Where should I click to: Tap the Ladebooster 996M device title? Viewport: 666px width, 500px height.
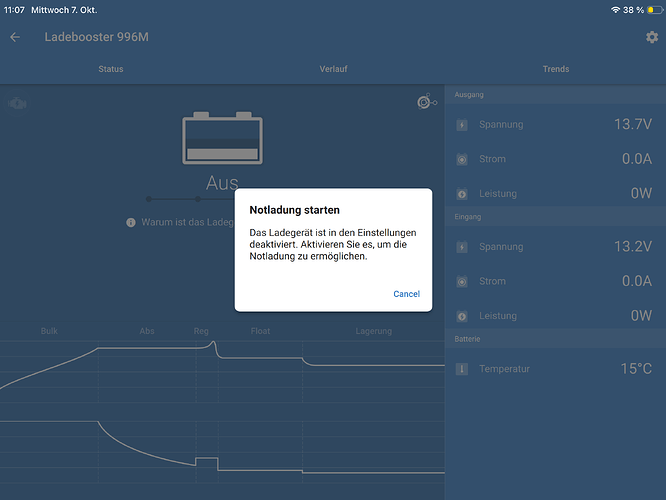[x=96, y=37]
